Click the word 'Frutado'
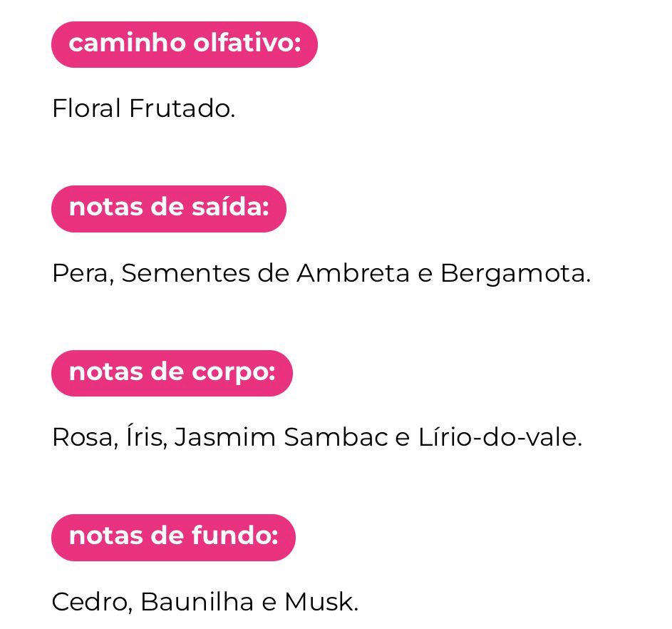This screenshot has width=672, height=629. point(180,109)
